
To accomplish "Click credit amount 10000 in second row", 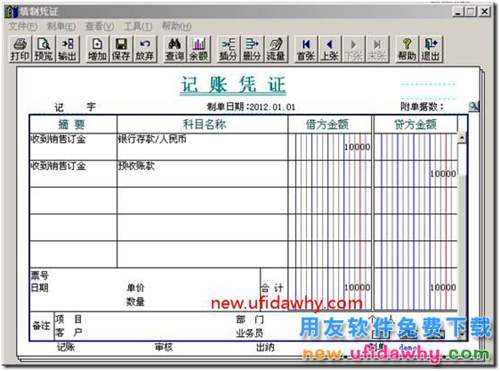I will (x=443, y=174).
